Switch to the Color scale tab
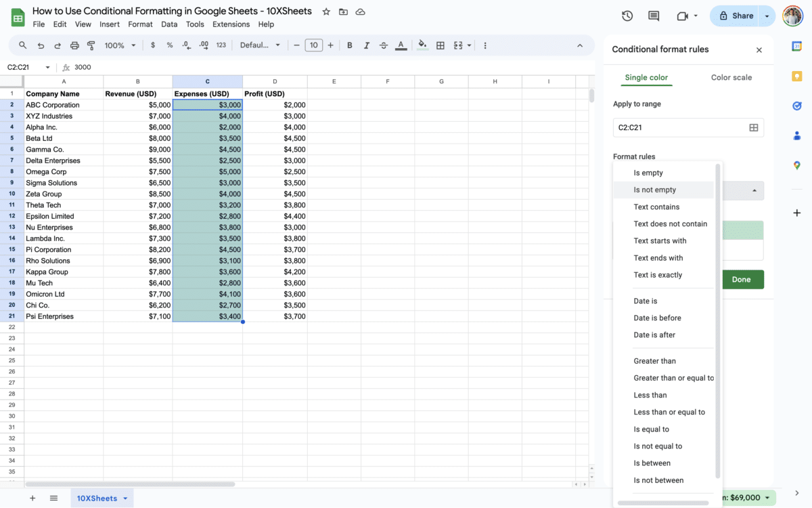Screen dimensions: 812x508 [x=731, y=77]
